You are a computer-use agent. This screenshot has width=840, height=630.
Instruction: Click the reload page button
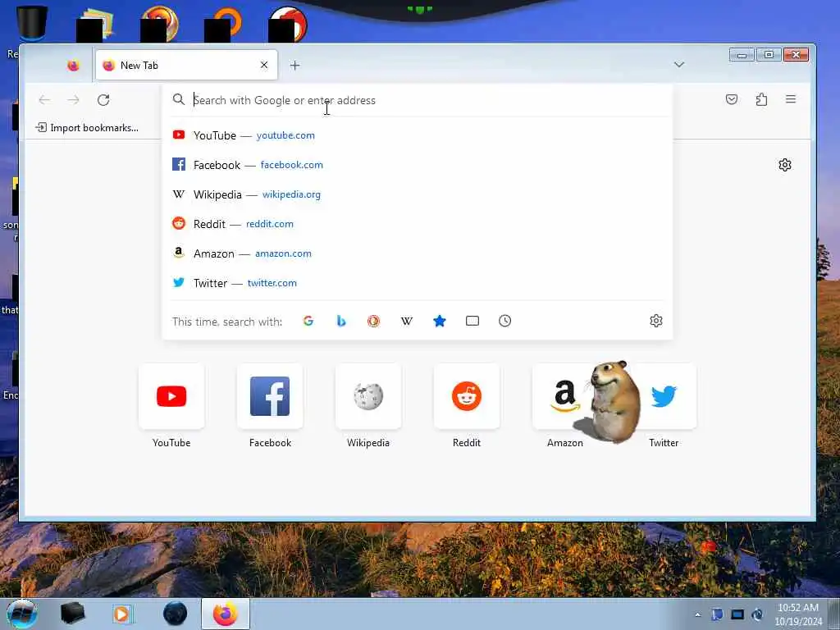click(x=103, y=99)
